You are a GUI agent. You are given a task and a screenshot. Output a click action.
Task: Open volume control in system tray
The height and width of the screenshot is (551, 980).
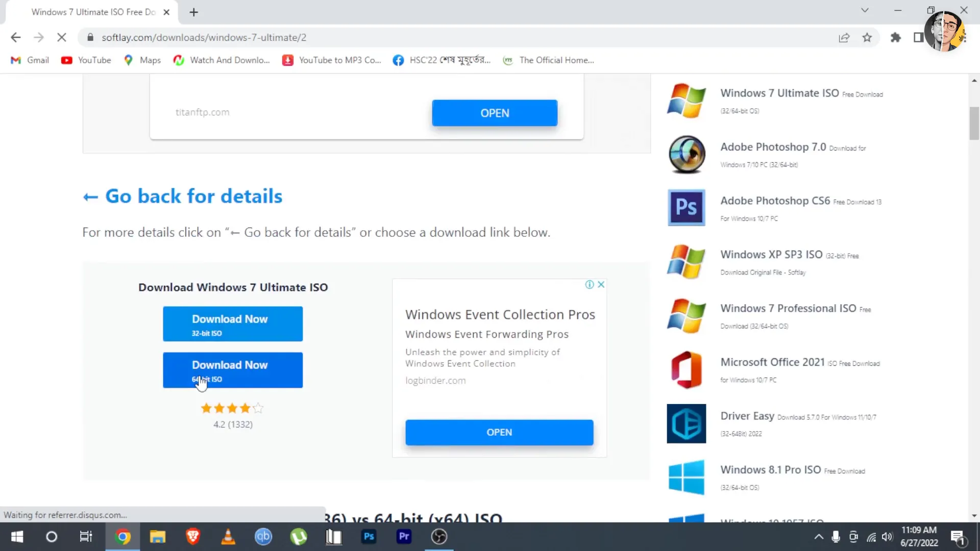click(x=888, y=537)
